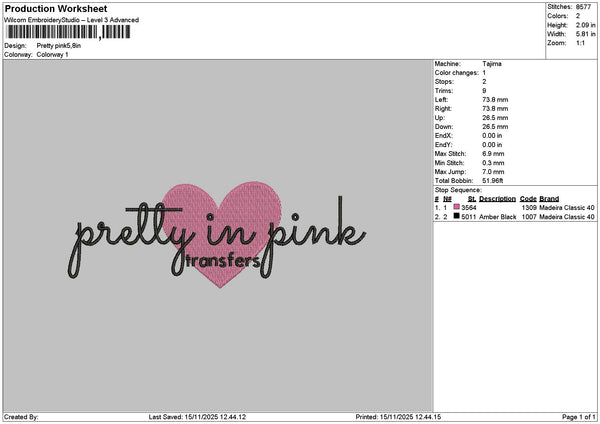
Task: Click thread code '1309'
Action: click(x=529, y=207)
